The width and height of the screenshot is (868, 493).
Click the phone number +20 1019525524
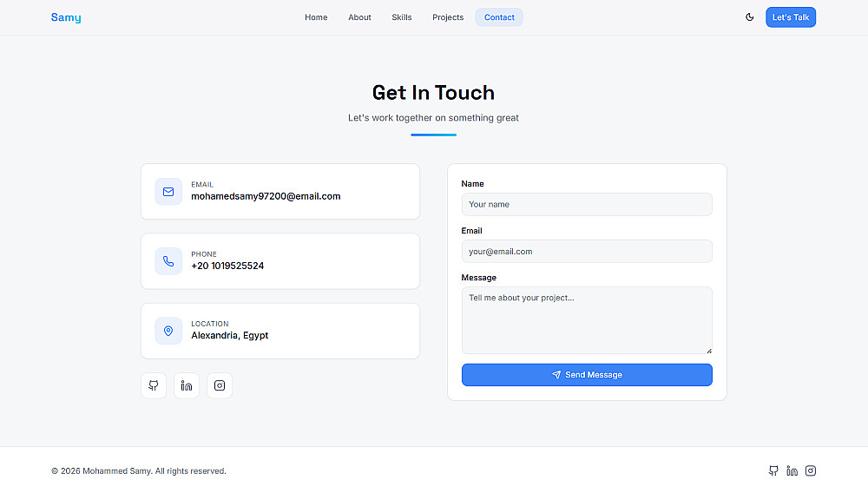[227, 266]
